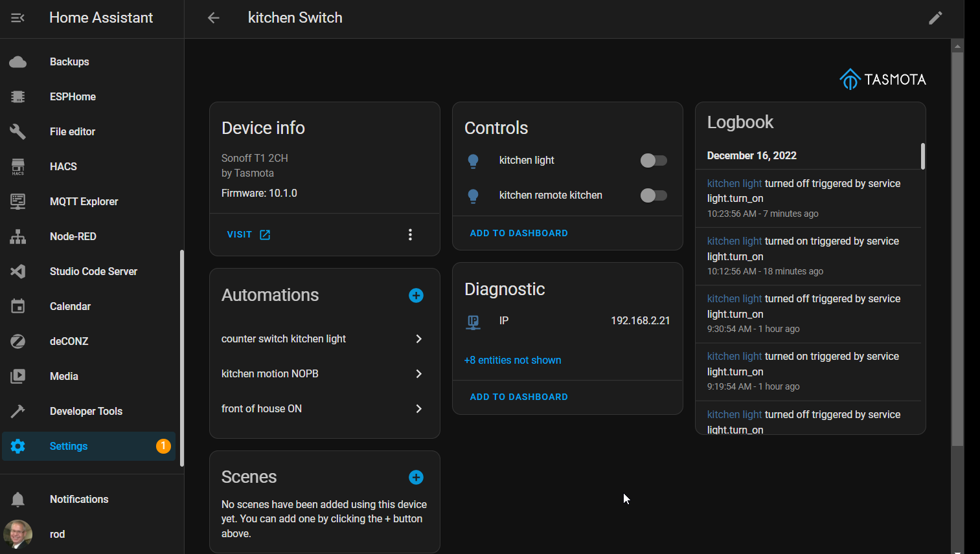The height and width of the screenshot is (554, 980).
Task: Open the Device info overflow menu
Action: pyautogui.click(x=410, y=234)
